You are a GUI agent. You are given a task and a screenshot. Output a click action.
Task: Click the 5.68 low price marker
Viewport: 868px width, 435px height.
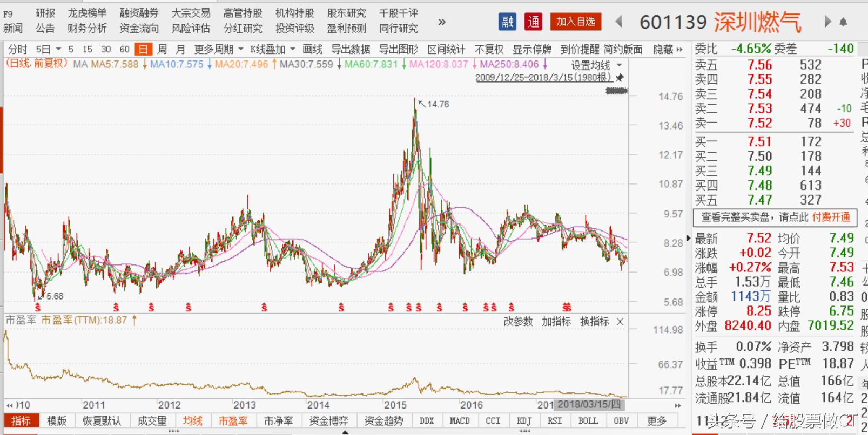55,296
